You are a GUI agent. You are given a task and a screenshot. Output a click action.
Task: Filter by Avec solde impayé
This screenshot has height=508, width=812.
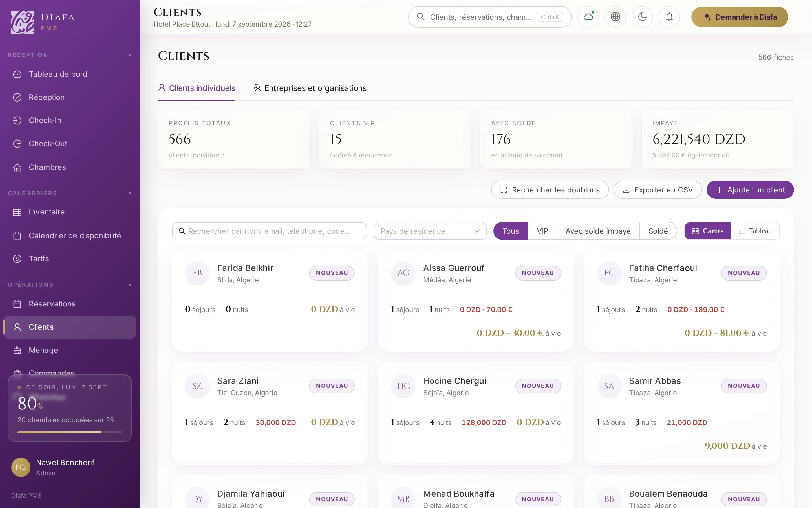pyautogui.click(x=598, y=231)
